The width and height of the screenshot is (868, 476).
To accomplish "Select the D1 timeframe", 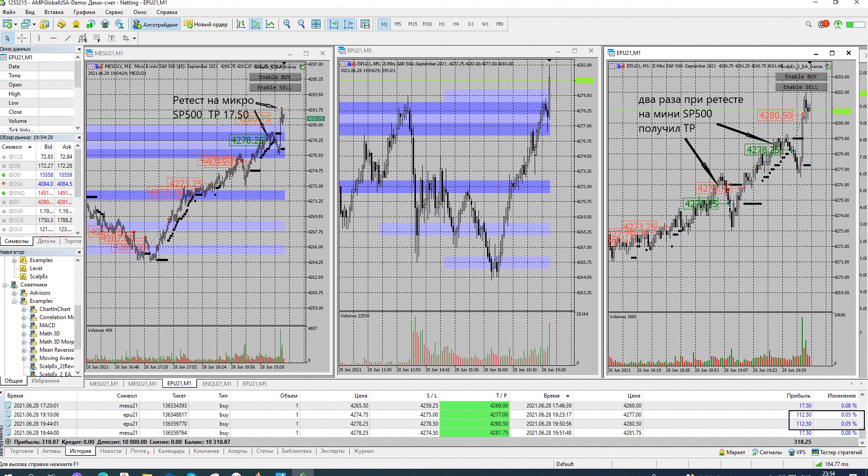I will pos(471,24).
